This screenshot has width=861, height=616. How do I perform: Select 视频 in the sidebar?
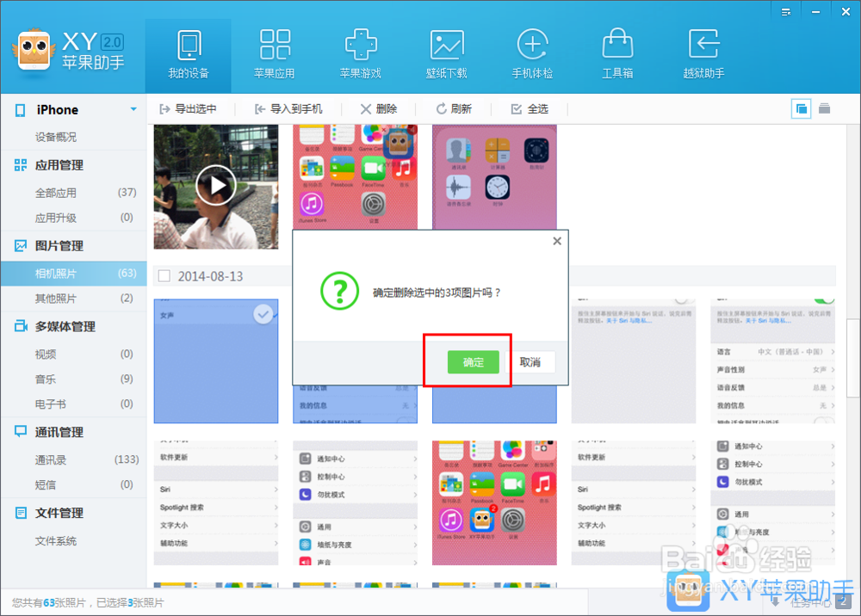pyautogui.click(x=73, y=354)
